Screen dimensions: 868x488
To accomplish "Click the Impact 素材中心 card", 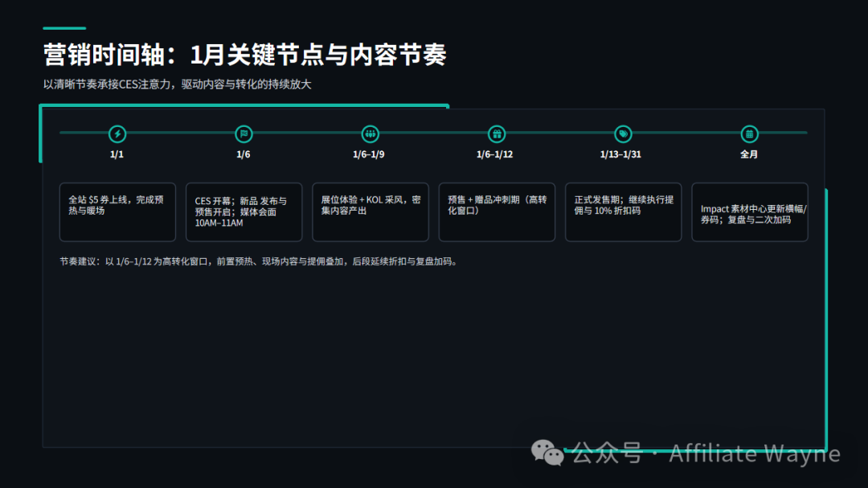I will (749, 211).
